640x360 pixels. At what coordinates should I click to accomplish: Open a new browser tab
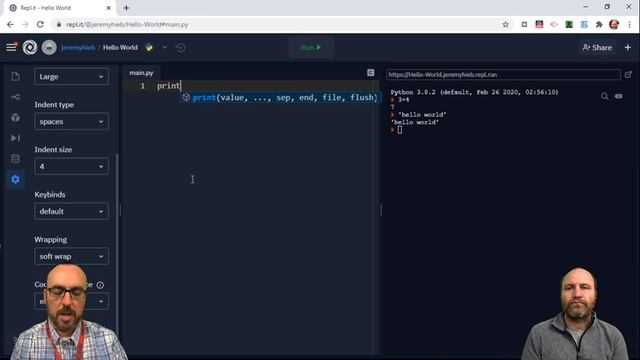(x=127, y=8)
